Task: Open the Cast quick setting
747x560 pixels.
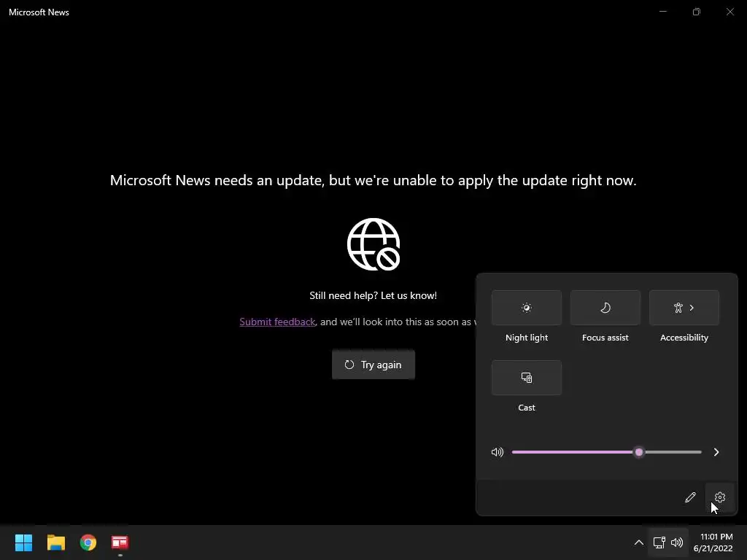Action: (x=527, y=378)
